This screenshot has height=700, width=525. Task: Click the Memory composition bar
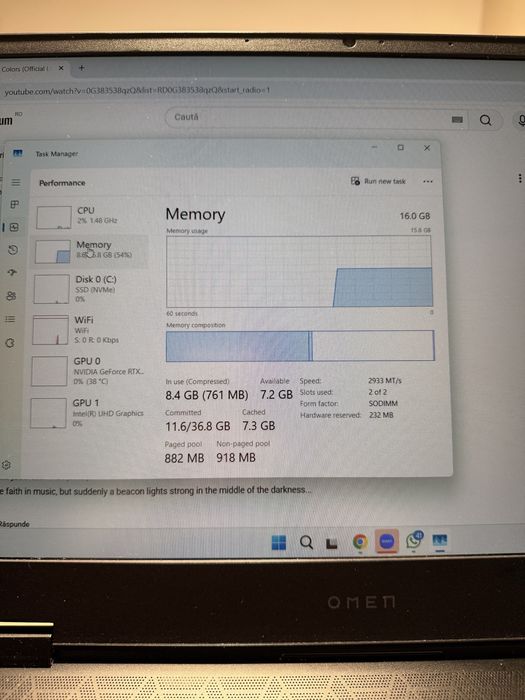point(300,346)
